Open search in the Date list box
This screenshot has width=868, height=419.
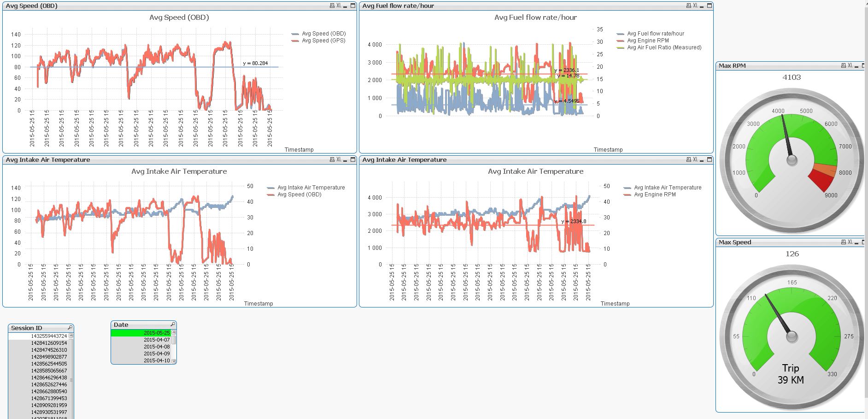(x=173, y=325)
